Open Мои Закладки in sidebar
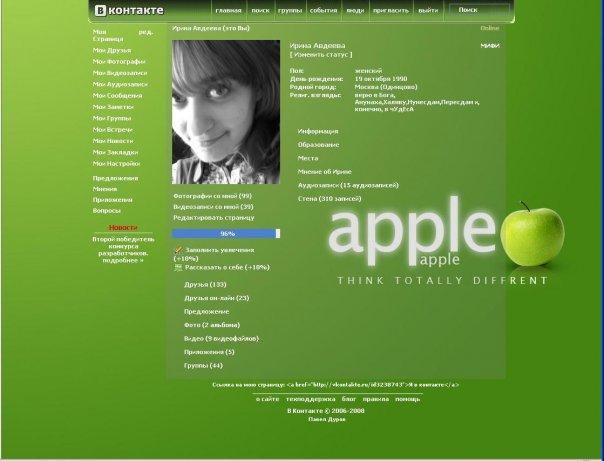 point(115,152)
